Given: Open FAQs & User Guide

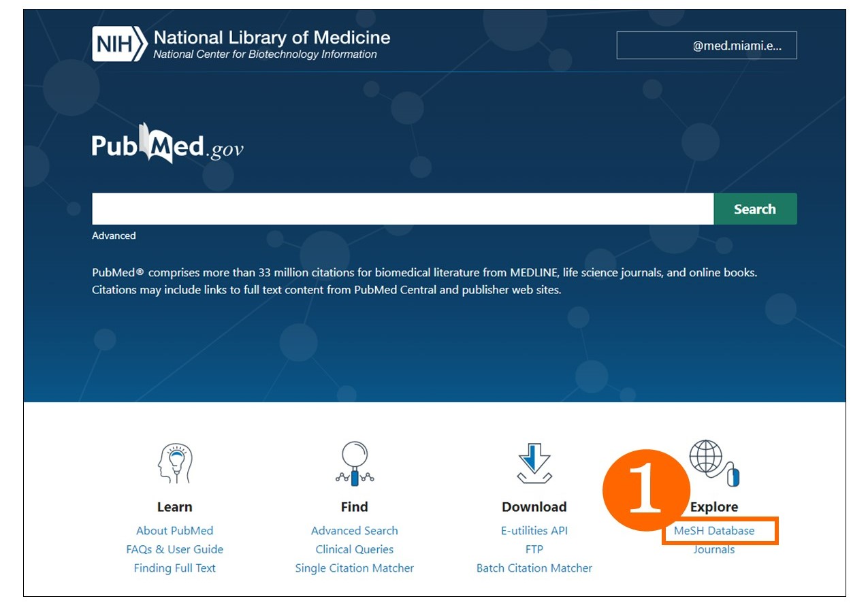Looking at the screenshot, I should coord(174,549).
